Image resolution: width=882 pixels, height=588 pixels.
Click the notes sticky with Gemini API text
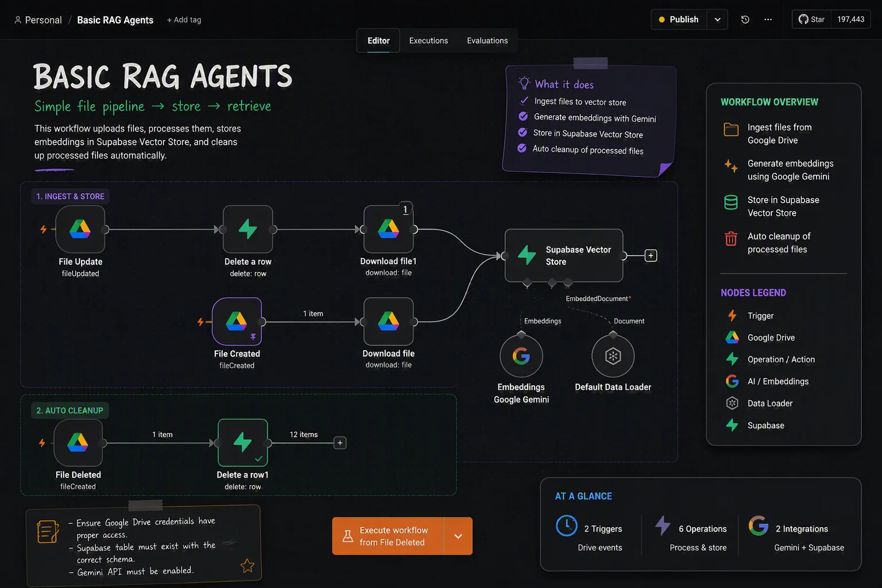point(144,546)
